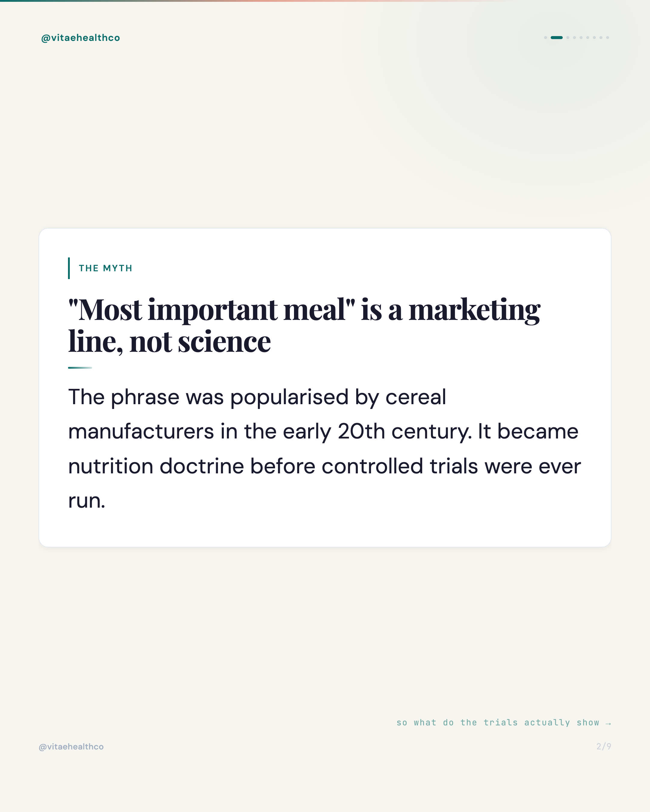Navigate to the eighth pagination dot
This screenshot has height=812, width=650.
(601, 38)
